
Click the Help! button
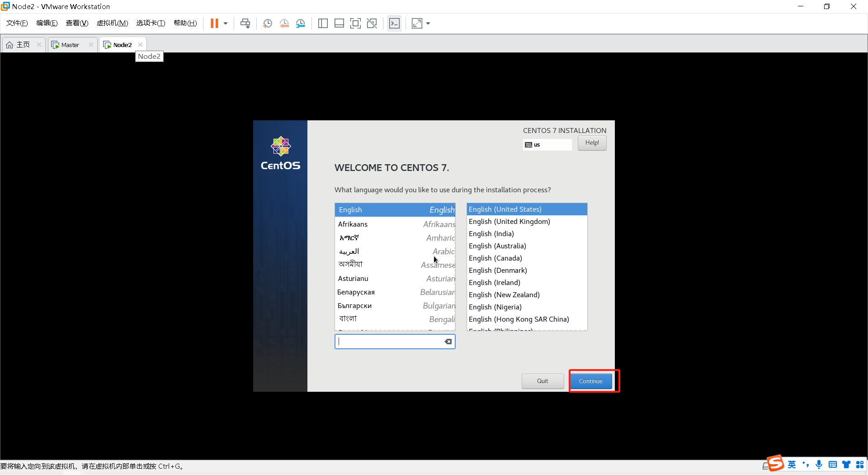592,143
